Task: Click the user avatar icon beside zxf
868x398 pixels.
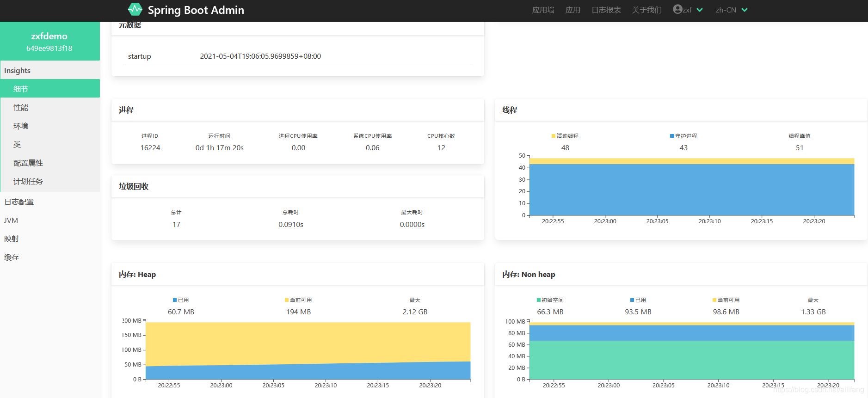Action: click(677, 9)
